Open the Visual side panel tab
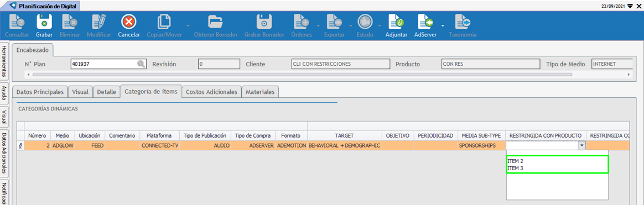Screen dimensions: 644x205 point(4,117)
